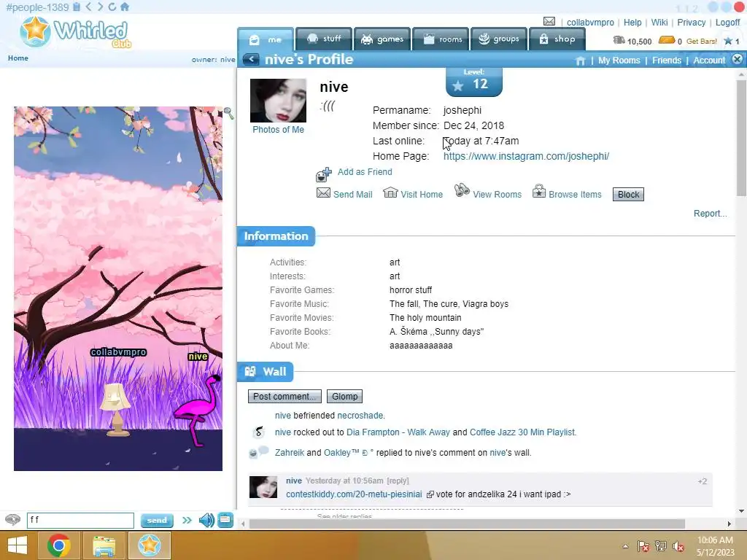Click the View Rooms binoculars icon

(x=462, y=190)
